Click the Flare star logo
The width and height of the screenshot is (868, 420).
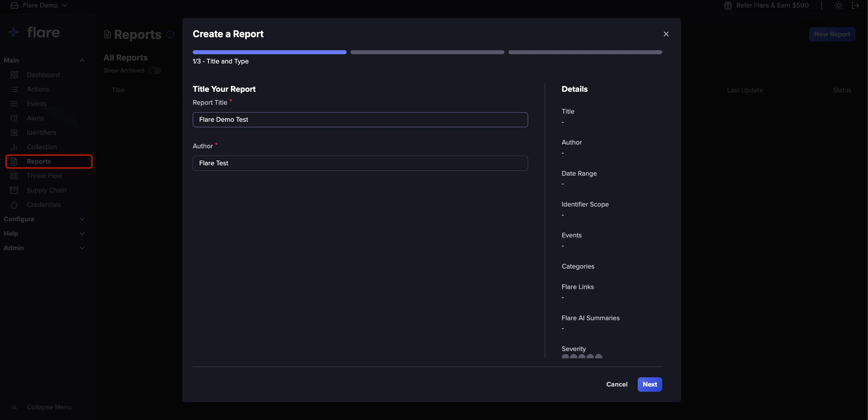14,32
